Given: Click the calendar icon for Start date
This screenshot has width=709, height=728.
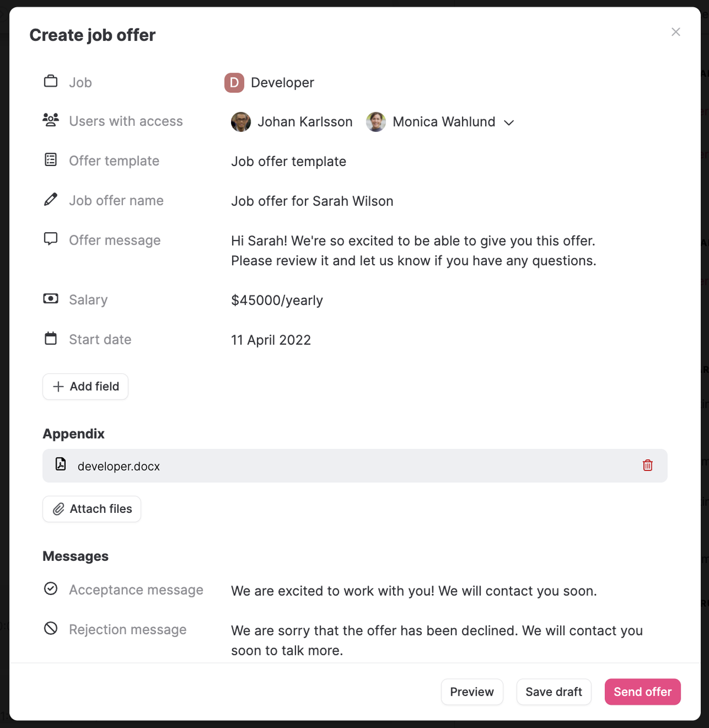Looking at the screenshot, I should (51, 339).
